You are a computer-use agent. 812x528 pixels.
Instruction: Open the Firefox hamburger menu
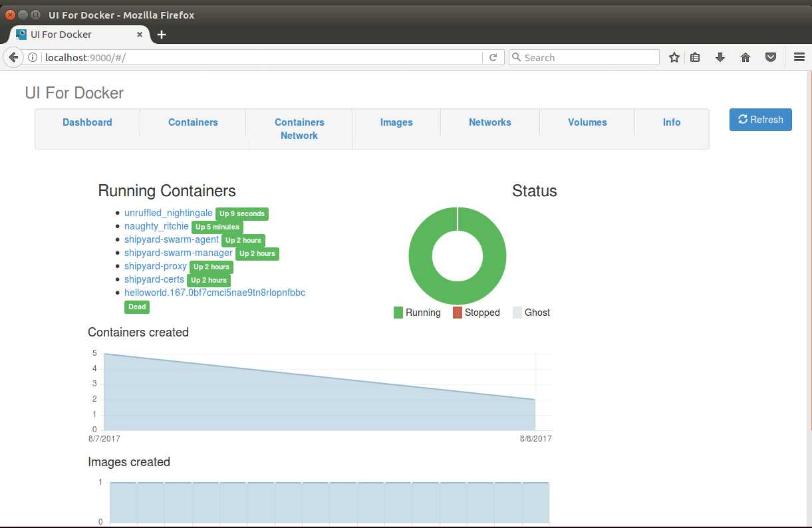tap(800, 57)
